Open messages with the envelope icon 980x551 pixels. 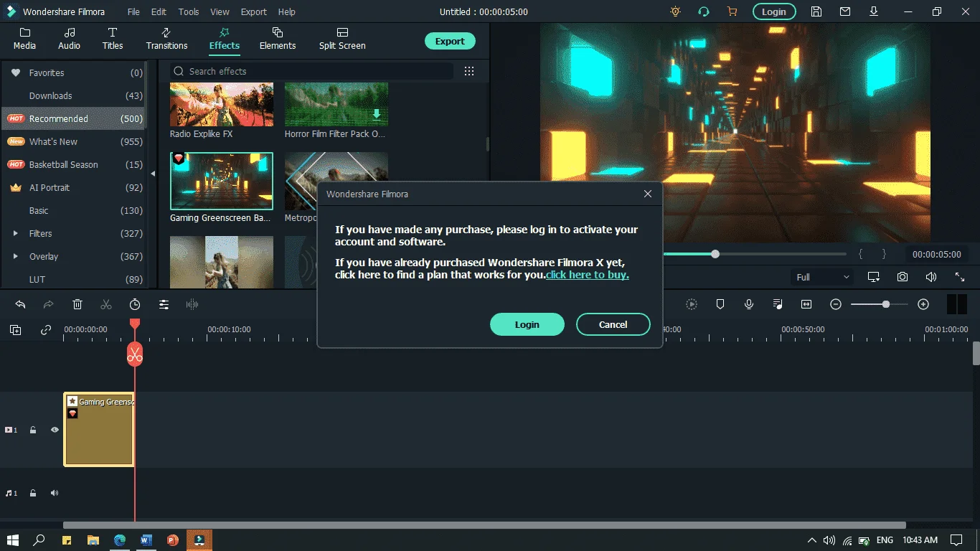point(845,11)
